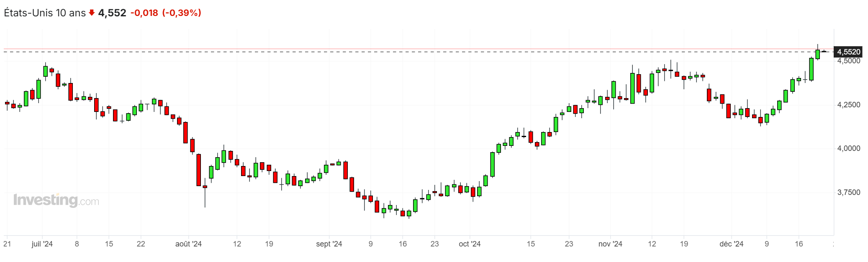Select the black 4,5520 price tag
Screen dimensions: 868x262
[848, 52]
